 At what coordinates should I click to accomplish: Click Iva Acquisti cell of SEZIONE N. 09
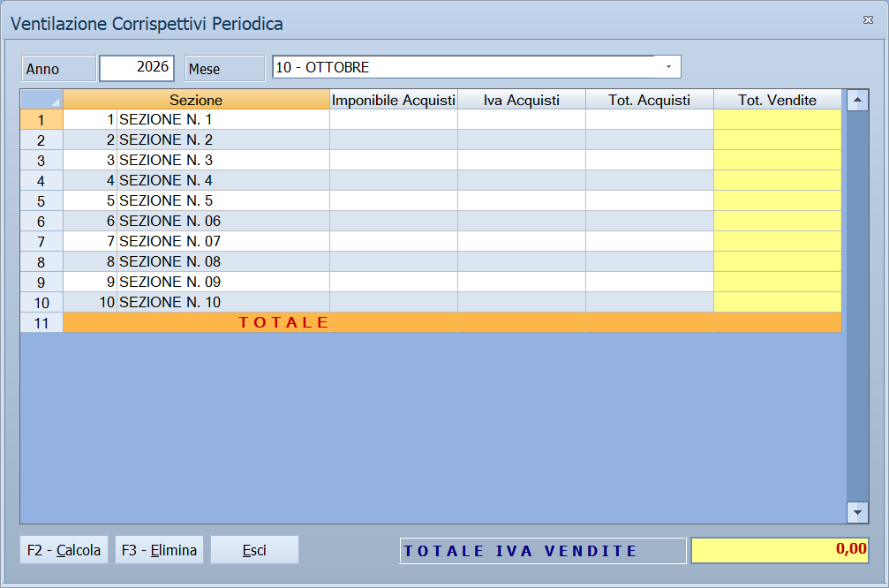tap(522, 282)
